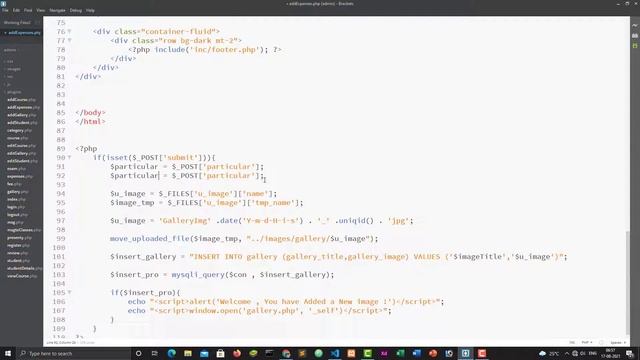Collapse code fold at line 105
This screenshot has width=640, height=360.
(69, 293)
